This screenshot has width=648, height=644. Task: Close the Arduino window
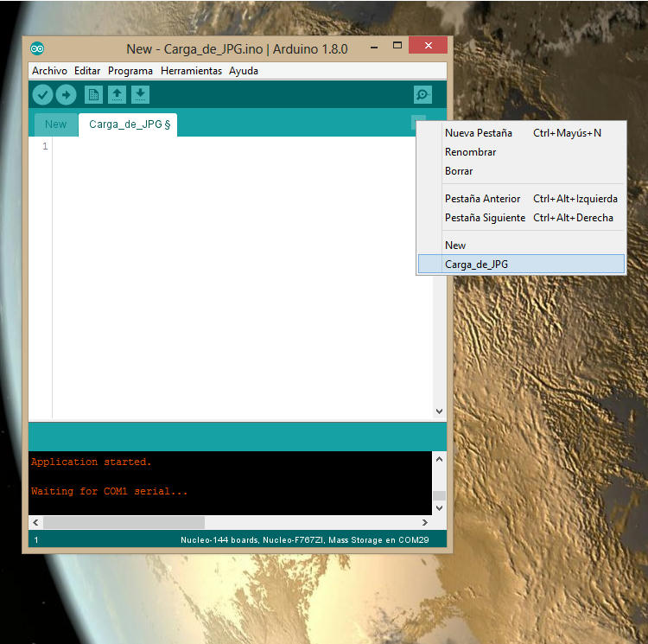pos(429,45)
